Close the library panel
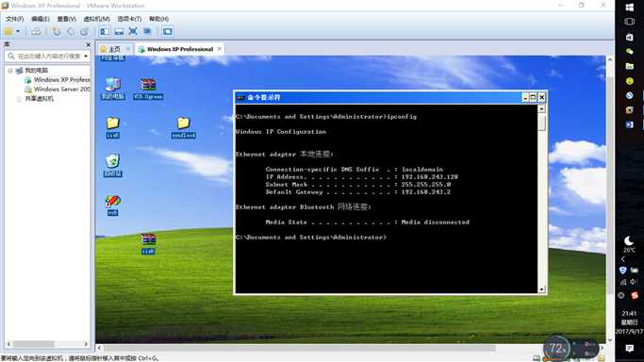The width and height of the screenshot is (644, 362). [88, 44]
